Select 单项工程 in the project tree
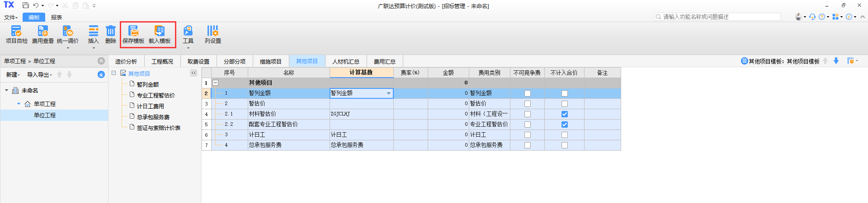This screenshot has height=203, width=868. pyautogui.click(x=44, y=104)
